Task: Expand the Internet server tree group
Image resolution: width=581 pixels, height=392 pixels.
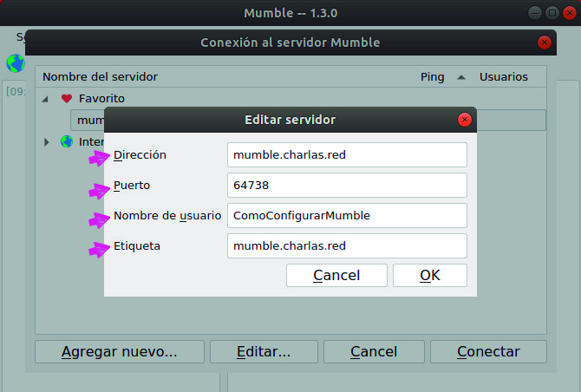Action: point(46,142)
